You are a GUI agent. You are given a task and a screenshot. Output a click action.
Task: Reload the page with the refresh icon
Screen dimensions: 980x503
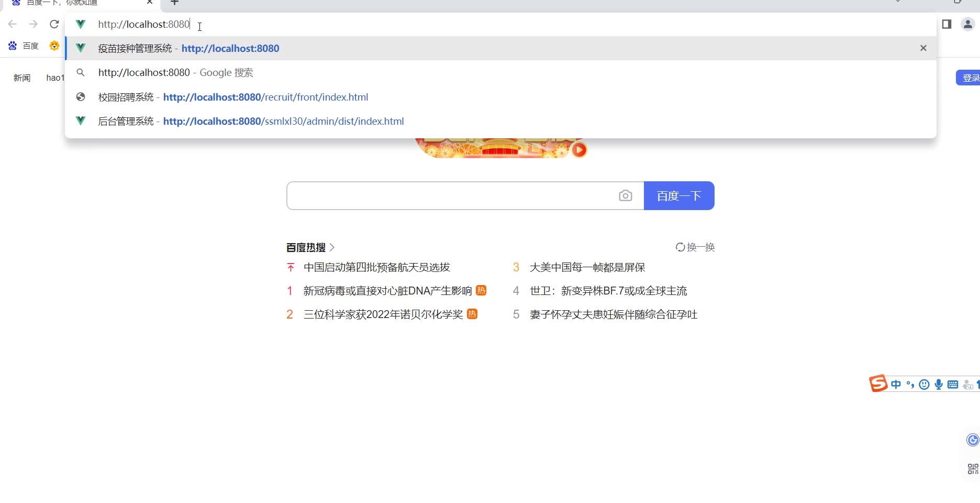tap(54, 24)
